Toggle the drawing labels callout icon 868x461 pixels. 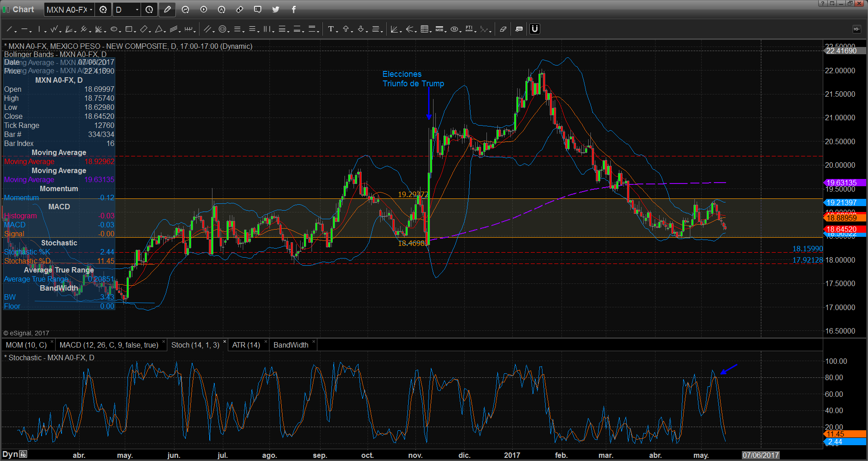519,29
